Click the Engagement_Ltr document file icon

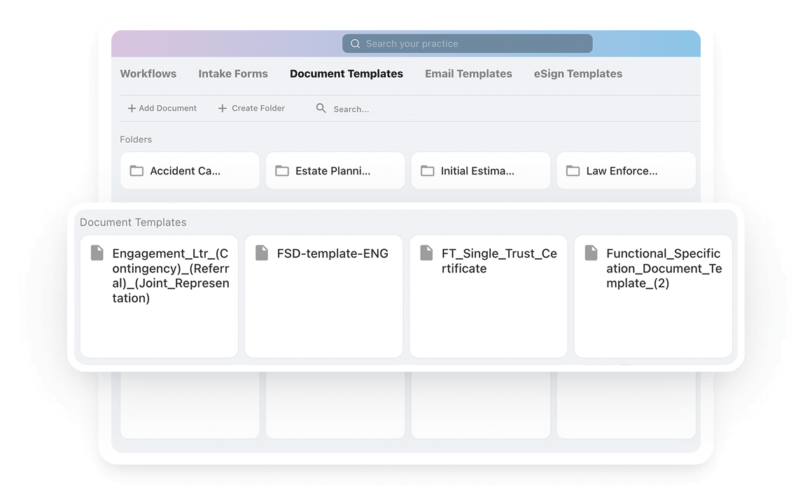pyautogui.click(x=97, y=253)
